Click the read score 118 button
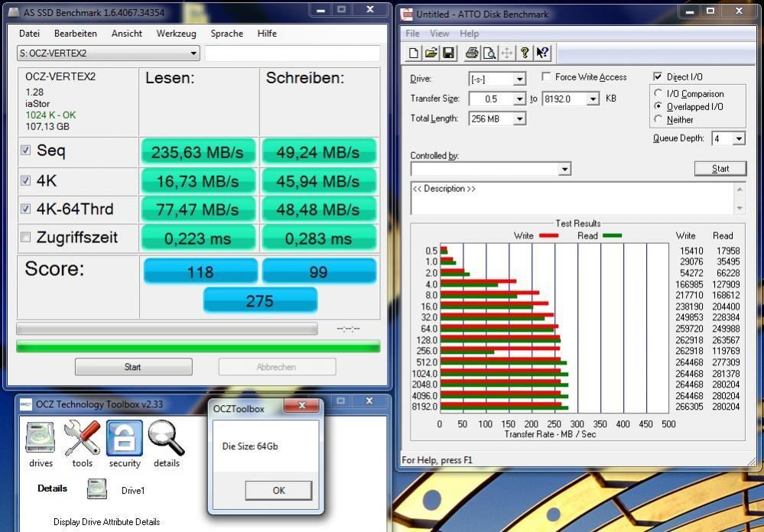This screenshot has width=764, height=532. 200,271
